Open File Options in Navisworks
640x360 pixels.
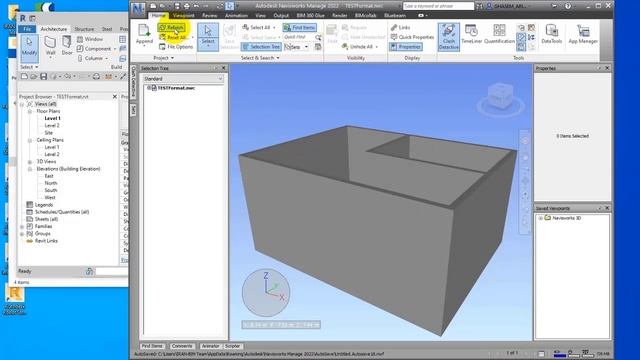176,47
